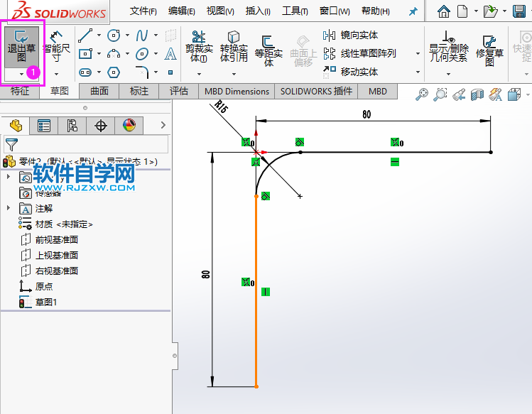Open the 窗口(W) menu

click(335, 11)
